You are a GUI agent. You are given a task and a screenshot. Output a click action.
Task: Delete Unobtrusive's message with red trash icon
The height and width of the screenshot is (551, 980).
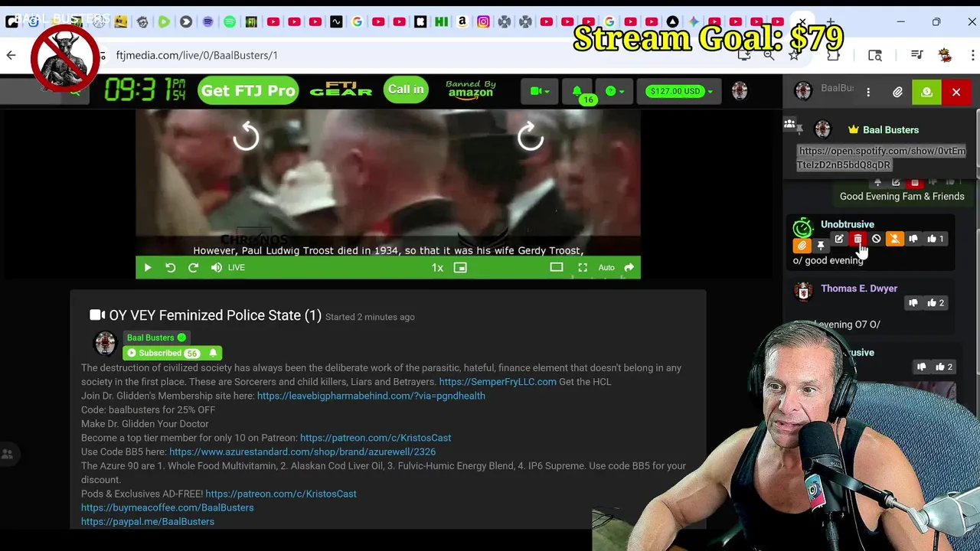[x=857, y=239]
